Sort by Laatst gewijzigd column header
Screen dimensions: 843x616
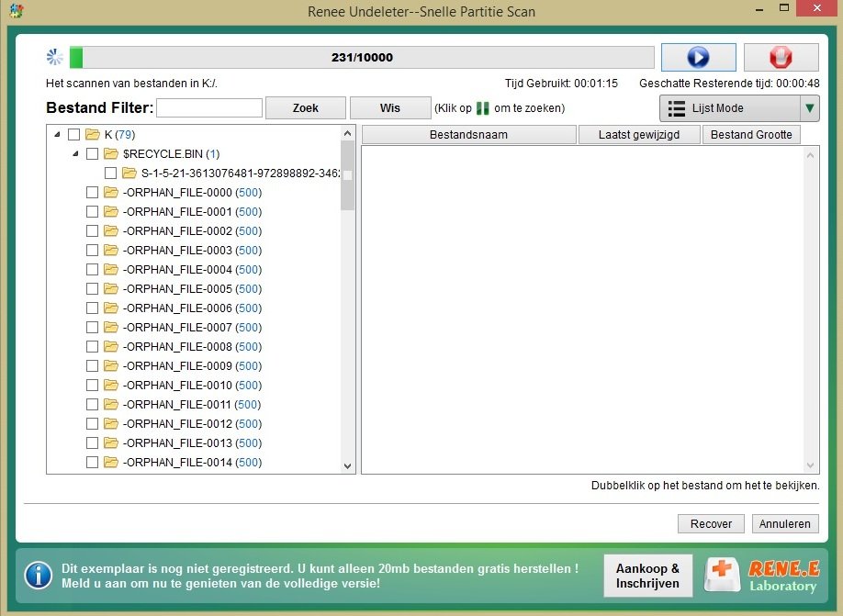pyautogui.click(x=638, y=135)
